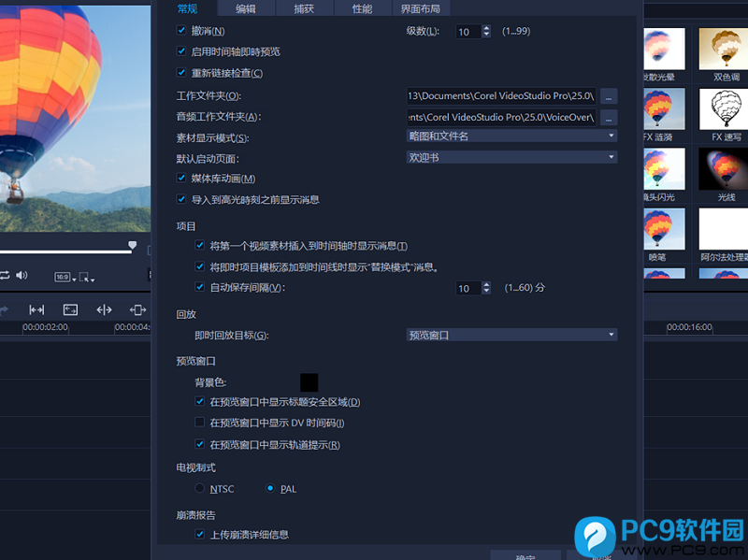Image resolution: width=748 pixels, height=560 pixels.
Task: Toggle the loop playback icon
Action: (x=5, y=275)
